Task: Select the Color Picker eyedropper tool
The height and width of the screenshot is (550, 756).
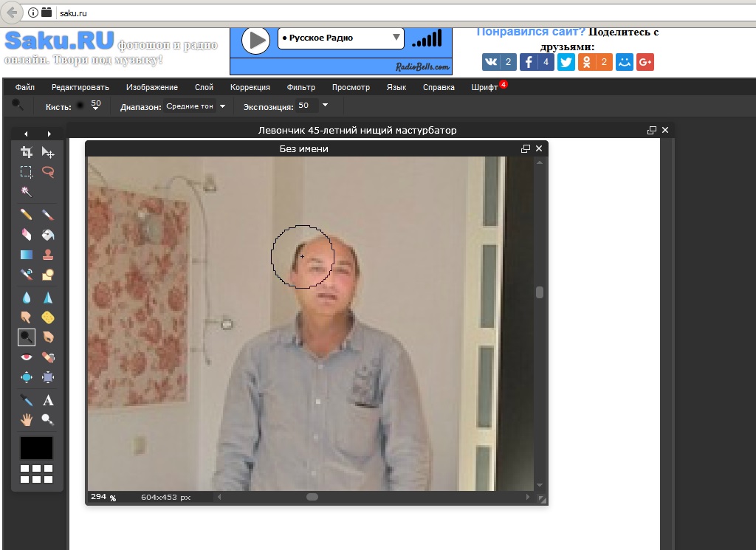Action: [x=27, y=400]
